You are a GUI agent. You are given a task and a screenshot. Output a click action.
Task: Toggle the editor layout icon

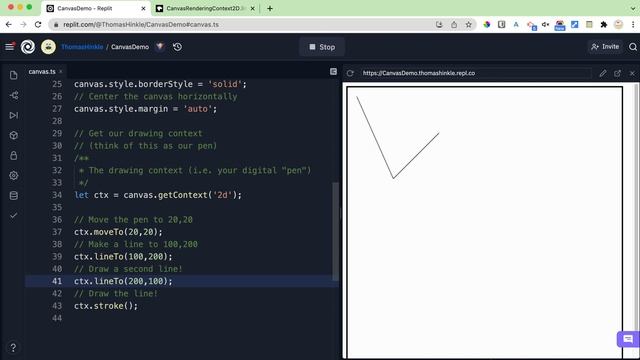click(333, 71)
